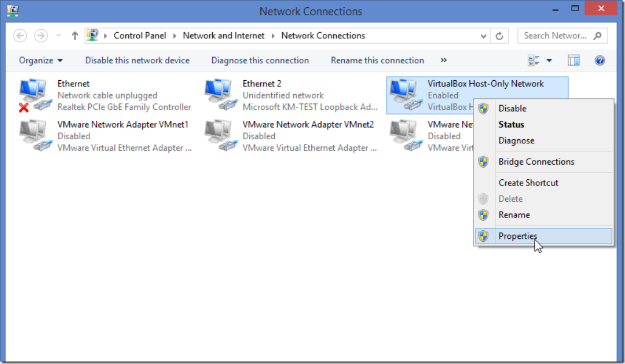The width and height of the screenshot is (625, 364).
Task: Click the 'Microsoft KM-TEST Loopback Ad...' text
Action: pos(309,107)
